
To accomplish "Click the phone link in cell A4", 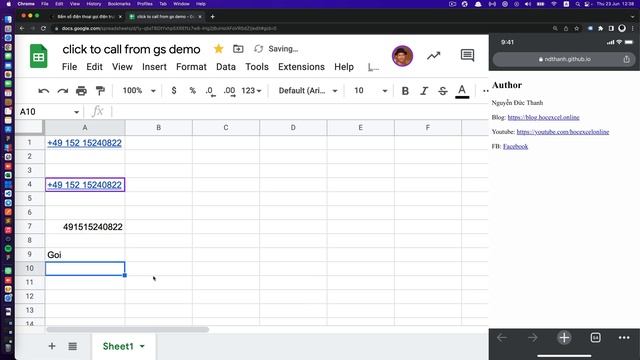I will 84,185.
